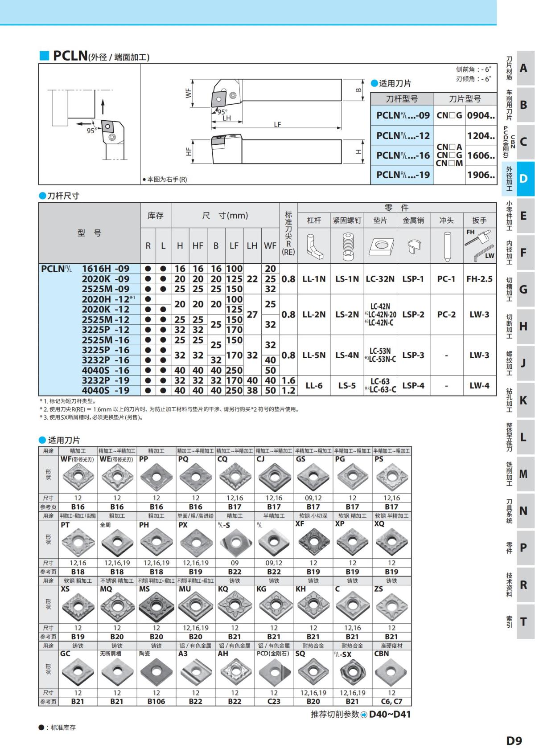Go to section G 切槽加工 tab
The image size is (535, 756).
(519, 289)
